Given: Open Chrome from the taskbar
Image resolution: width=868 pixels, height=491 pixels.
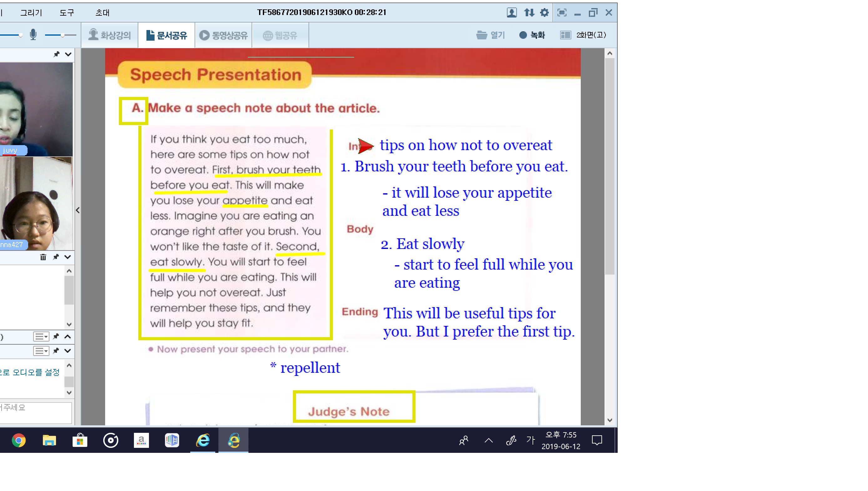Looking at the screenshot, I should (x=18, y=440).
